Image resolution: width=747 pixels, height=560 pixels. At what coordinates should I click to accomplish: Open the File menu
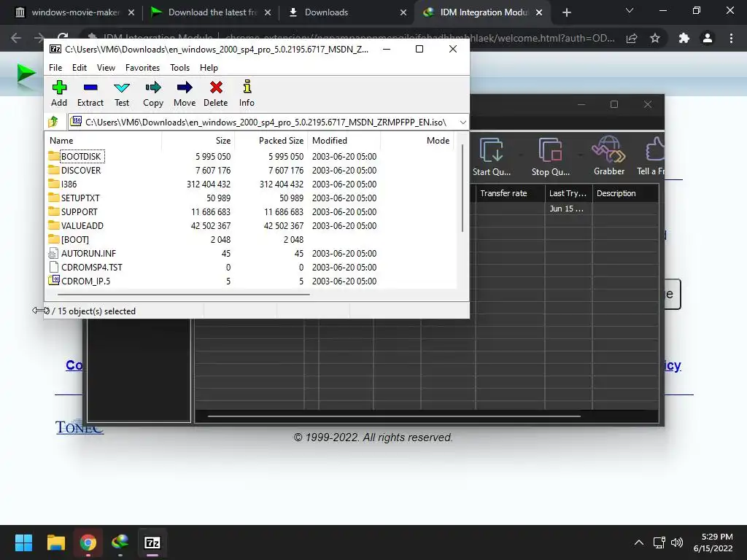pos(55,68)
